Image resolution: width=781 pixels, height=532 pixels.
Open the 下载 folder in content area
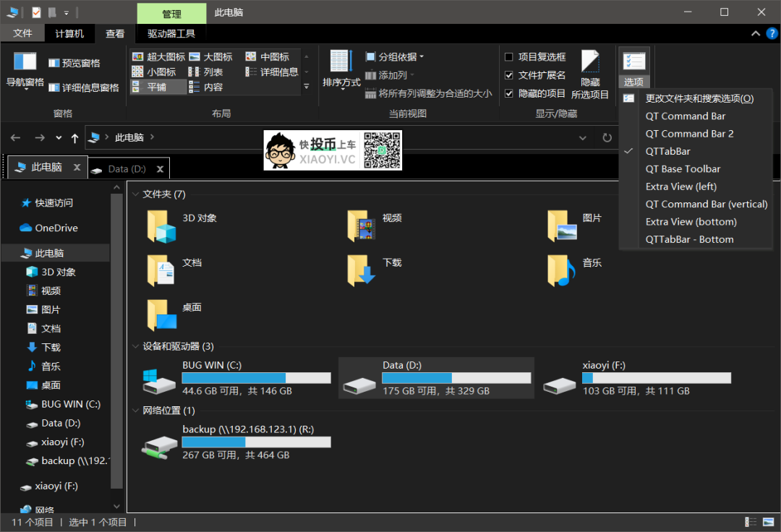[x=375, y=271]
